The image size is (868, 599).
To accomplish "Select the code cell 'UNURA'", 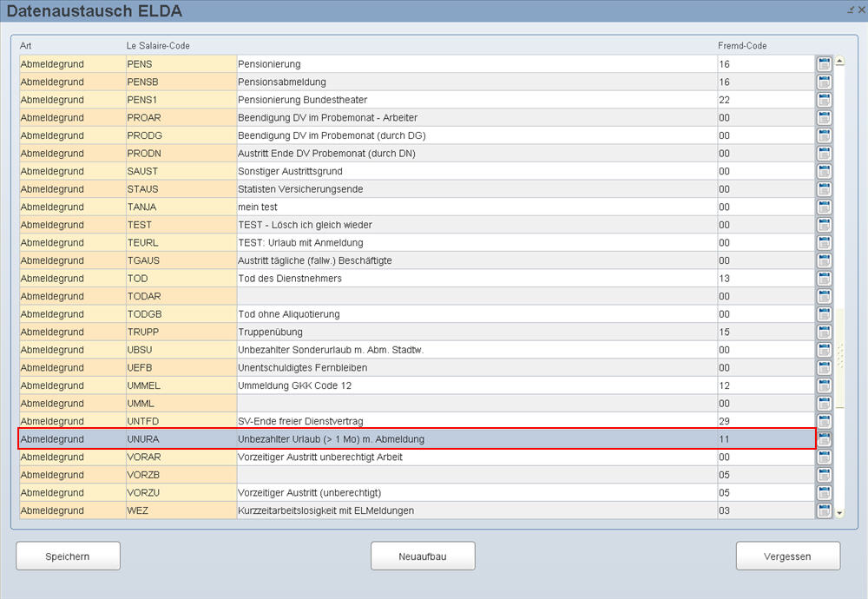I will (181, 439).
